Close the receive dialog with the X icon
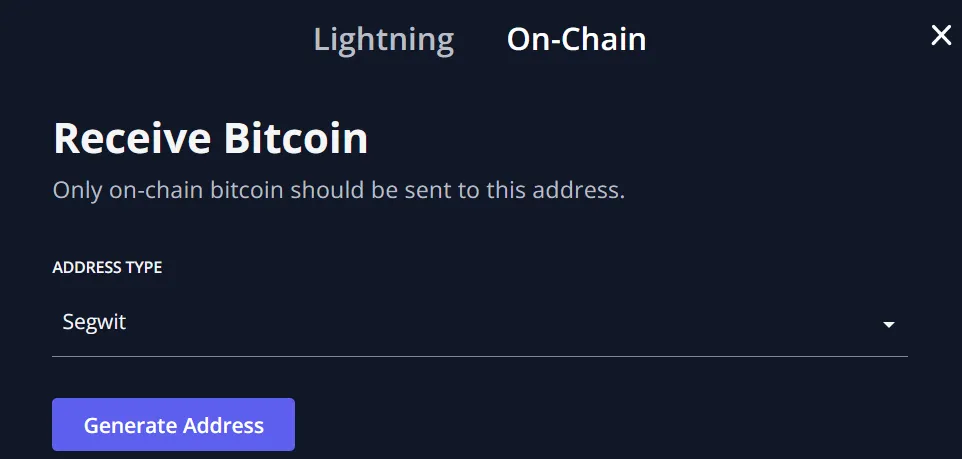Viewport: 962px width, 459px height. tap(941, 36)
